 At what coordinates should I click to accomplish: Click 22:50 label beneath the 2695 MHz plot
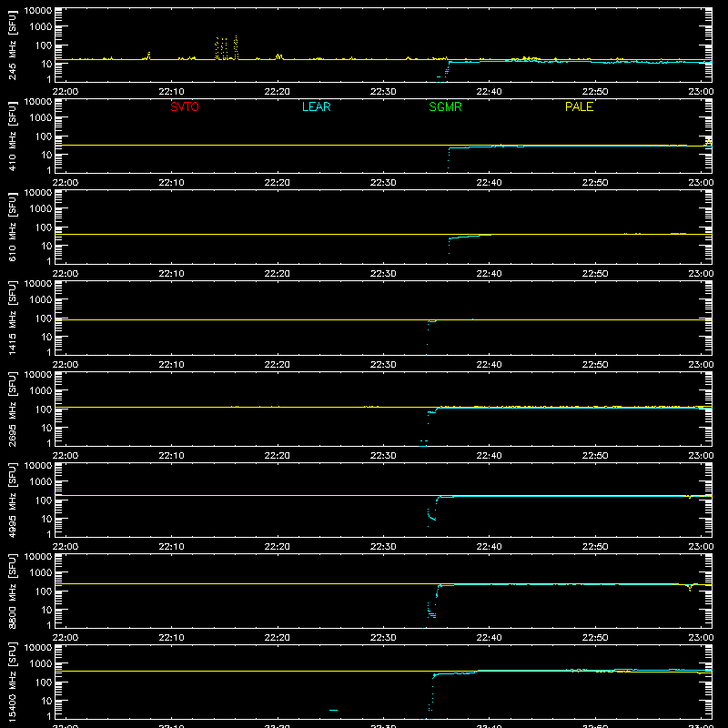click(595, 456)
